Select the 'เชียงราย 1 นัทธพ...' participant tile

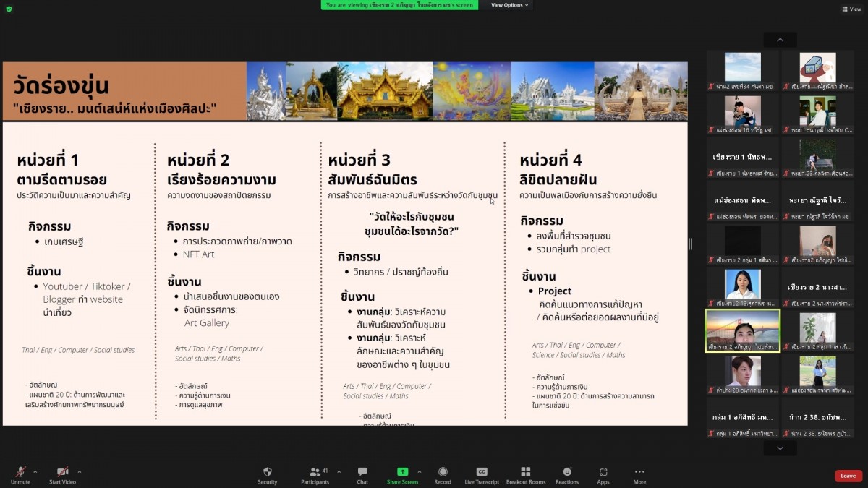(743, 157)
